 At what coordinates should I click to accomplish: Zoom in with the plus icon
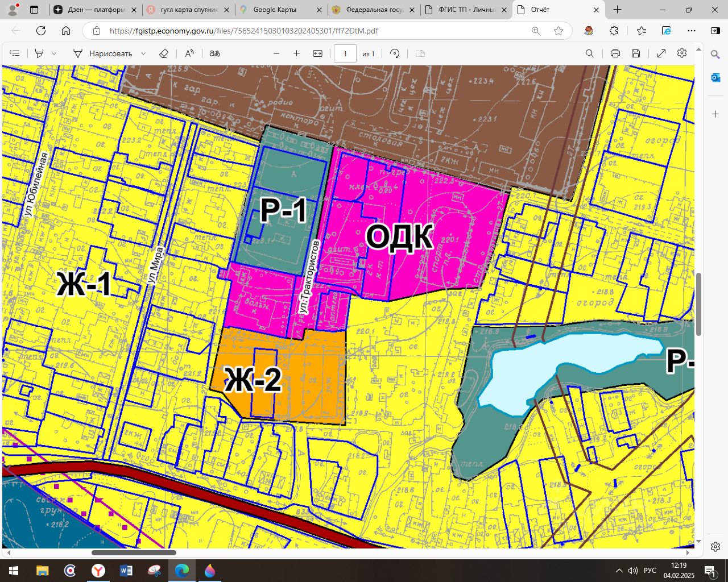296,53
